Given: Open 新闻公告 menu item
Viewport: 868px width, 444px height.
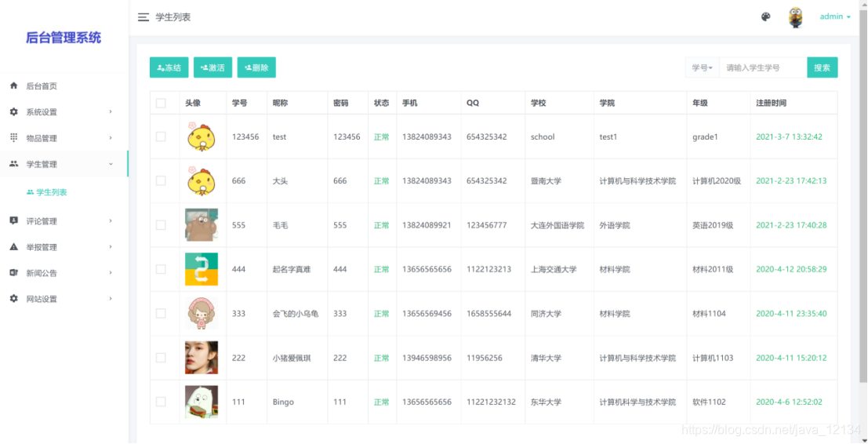Looking at the screenshot, I should tap(64, 272).
